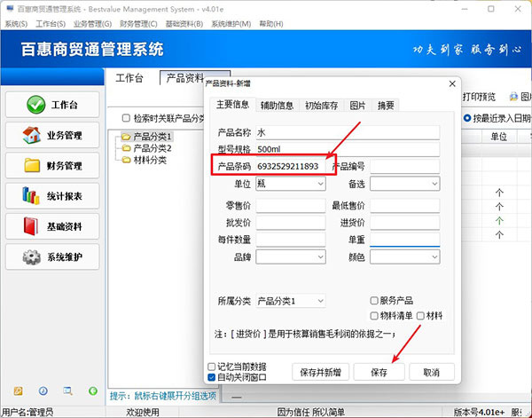The height and width of the screenshot is (418, 532).
Task: Click the 产品分类1 folder icon in tree
Action: [x=126, y=137]
